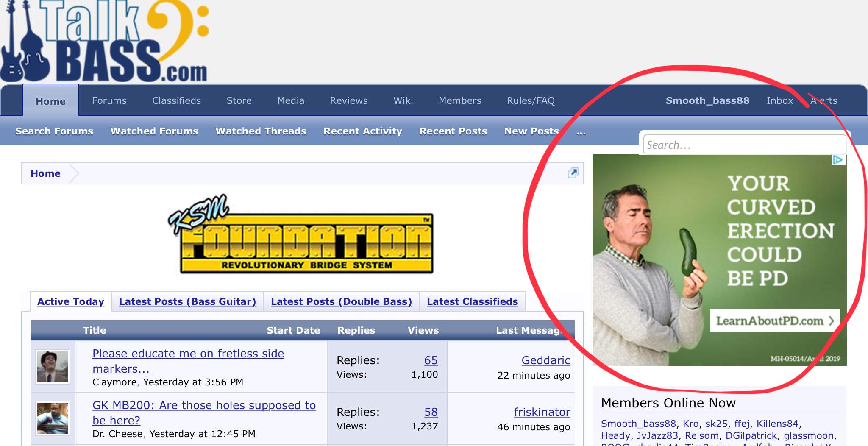Open the breadcrumb jump-to icon
The height and width of the screenshot is (446, 868).
pyautogui.click(x=573, y=173)
